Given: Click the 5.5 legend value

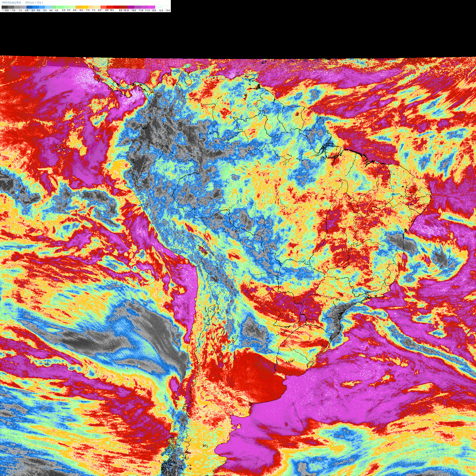Looking at the screenshot, I should pos(69,10).
